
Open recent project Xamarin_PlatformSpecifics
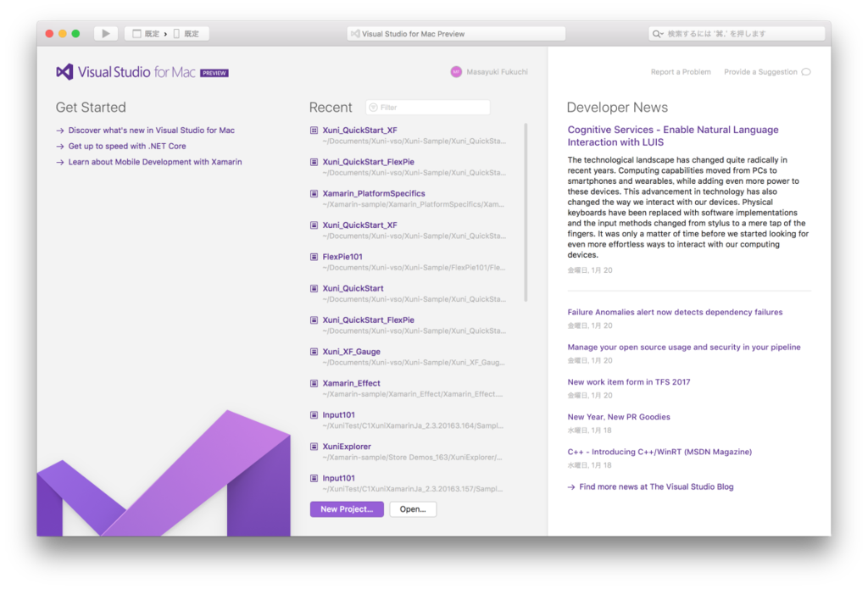pos(374,193)
